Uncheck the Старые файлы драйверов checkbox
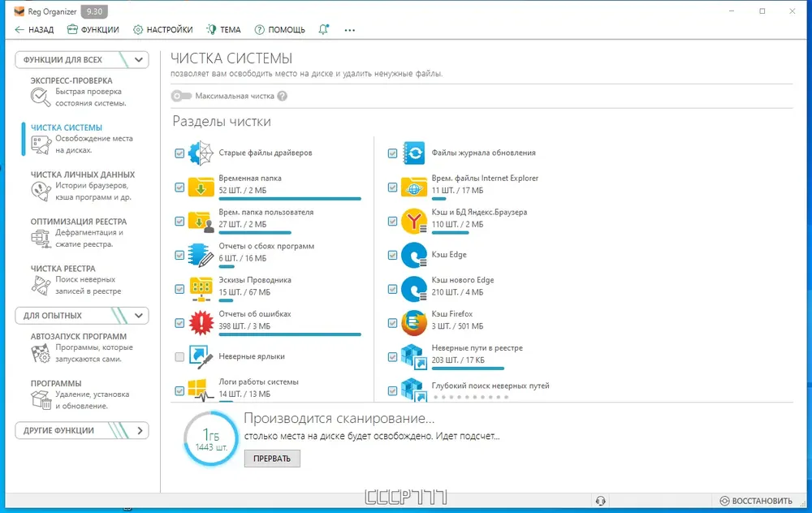The height and width of the screenshot is (513, 812). (x=179, y=153)
